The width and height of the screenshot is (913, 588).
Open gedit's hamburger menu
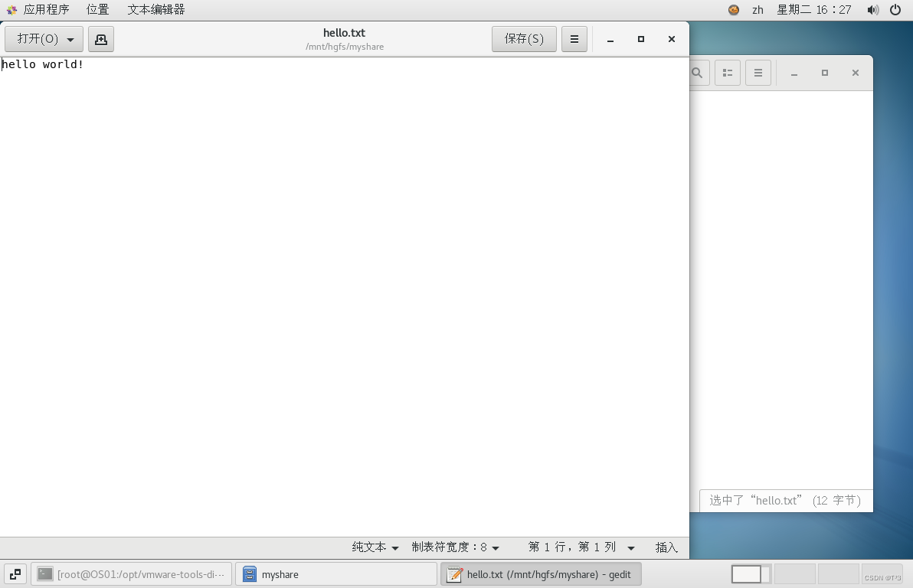[574, 38]
